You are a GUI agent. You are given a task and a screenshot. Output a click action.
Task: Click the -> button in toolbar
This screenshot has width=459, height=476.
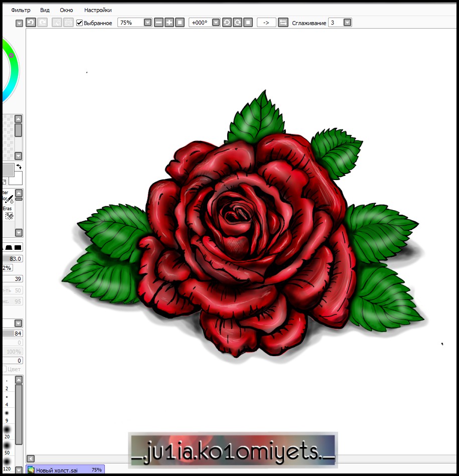tap(266, 23)
